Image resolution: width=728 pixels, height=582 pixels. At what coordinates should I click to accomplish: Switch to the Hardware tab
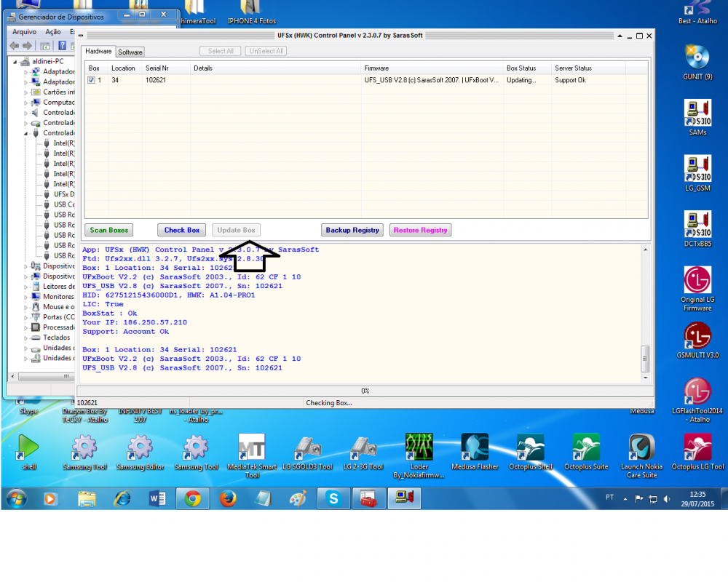pyautogui.click(x=98, y=51)
